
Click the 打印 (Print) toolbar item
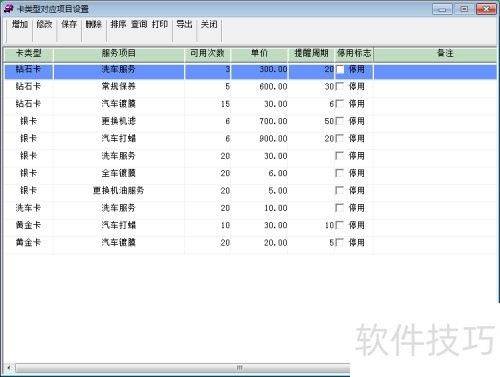point(160,25)
